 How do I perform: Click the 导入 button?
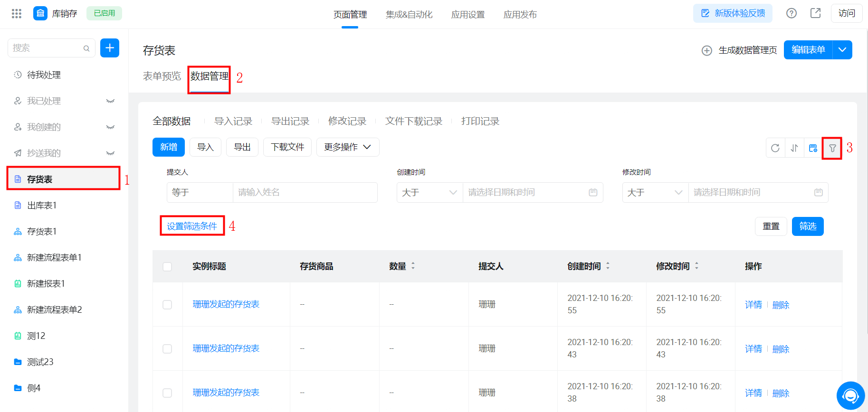point(205,147)
